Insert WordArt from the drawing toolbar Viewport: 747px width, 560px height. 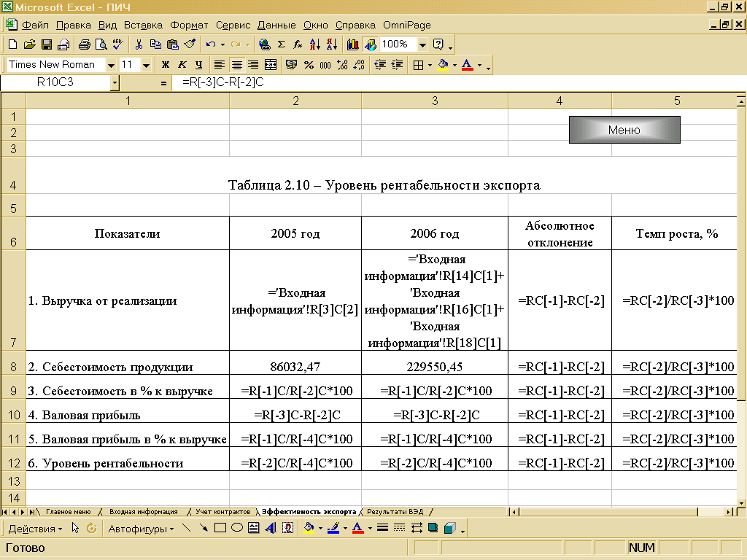click(x=269, y=528)
